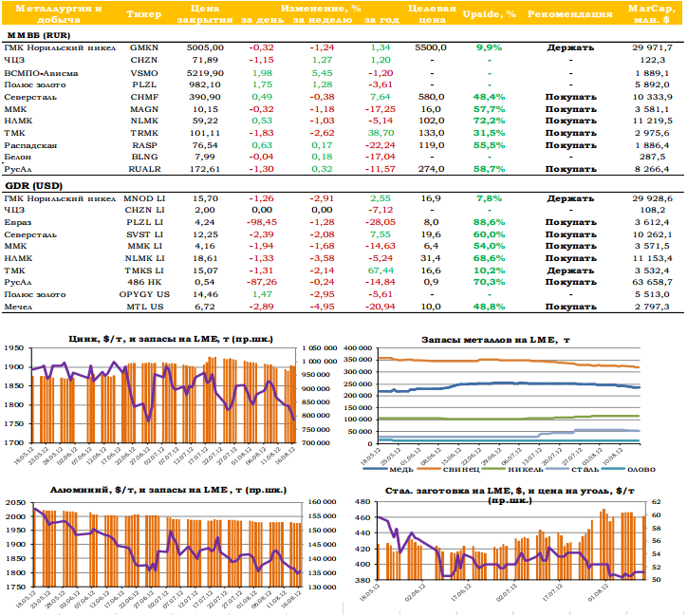Click Северсталь upside value 48,4%
687x616 pixels.
click(489, 97)
